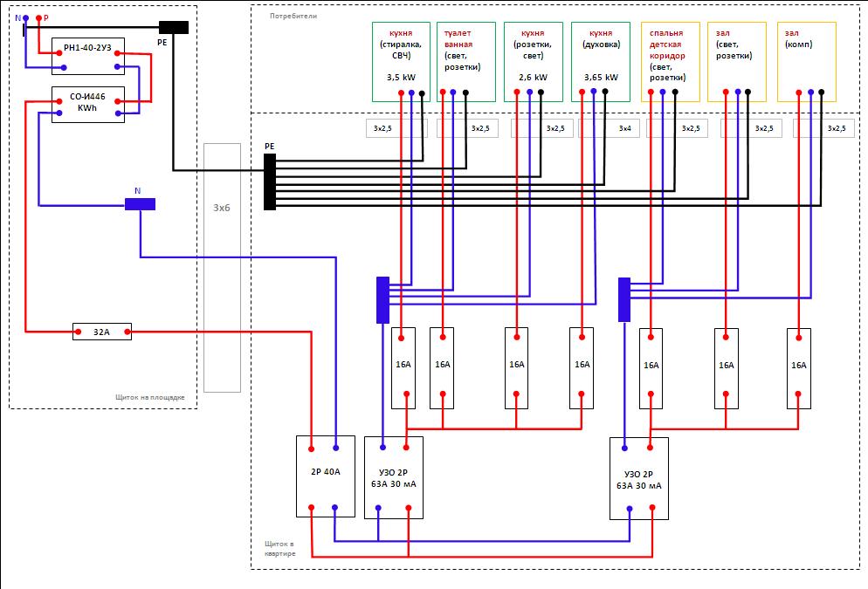Select the 3х6 cable box
The width and height of the screenshot is (868, 589).
point(222,268)
